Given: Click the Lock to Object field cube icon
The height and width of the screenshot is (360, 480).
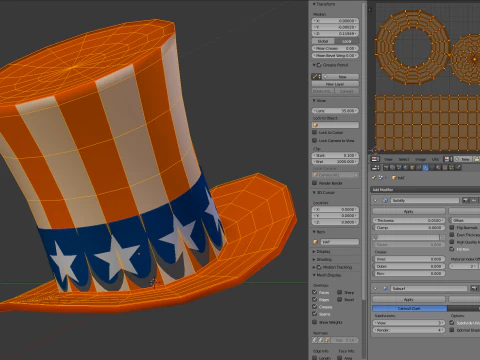Looking at the screenshot, I should pyautogui.click(x=316, y=125).
